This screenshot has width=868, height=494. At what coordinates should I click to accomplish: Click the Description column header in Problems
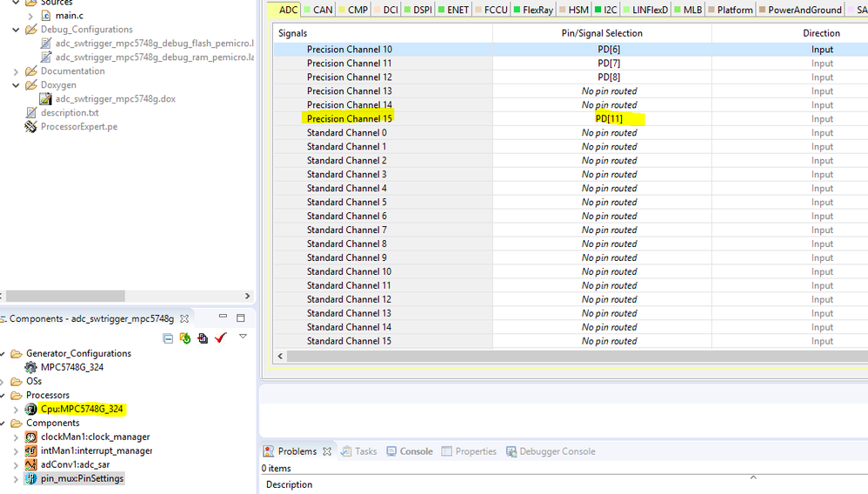(289, 484)
